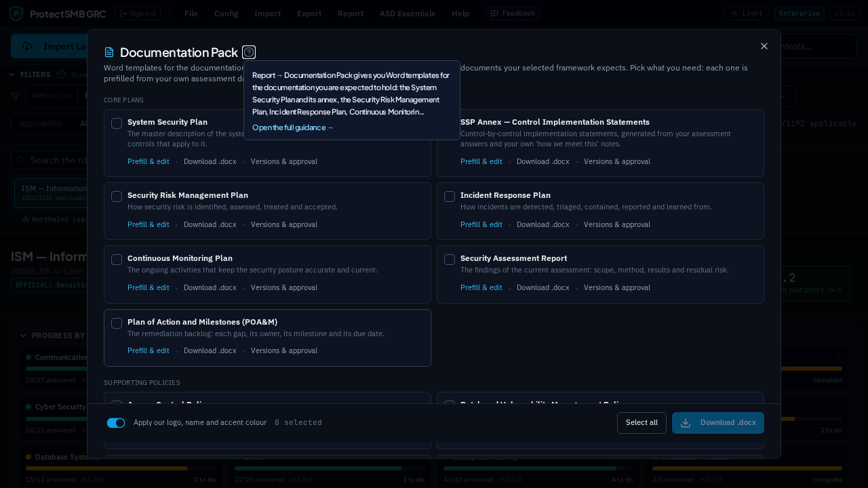
Task: Select the SSP Annex checkbox
Action: click(450, 123)
